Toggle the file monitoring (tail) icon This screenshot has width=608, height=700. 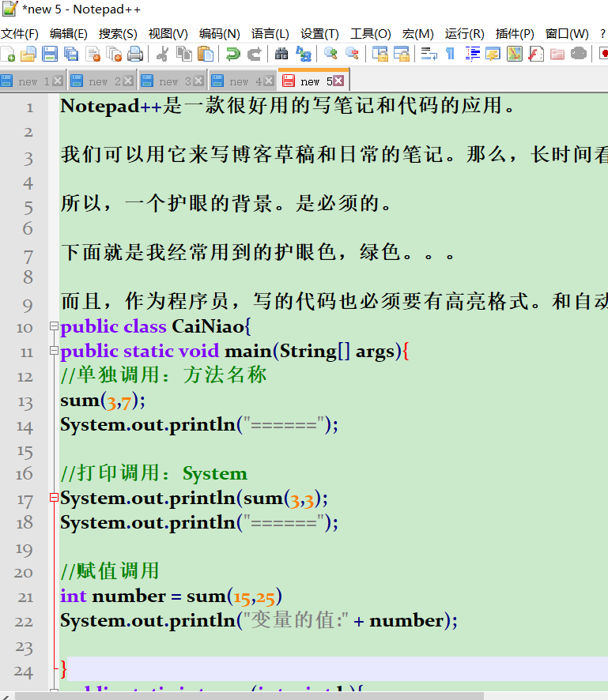pos(579,54)
